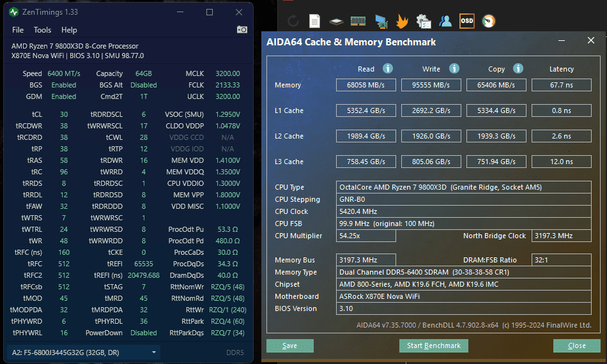
Task: Click the ZenTimings app logo icon
Action: coord(13,12)
